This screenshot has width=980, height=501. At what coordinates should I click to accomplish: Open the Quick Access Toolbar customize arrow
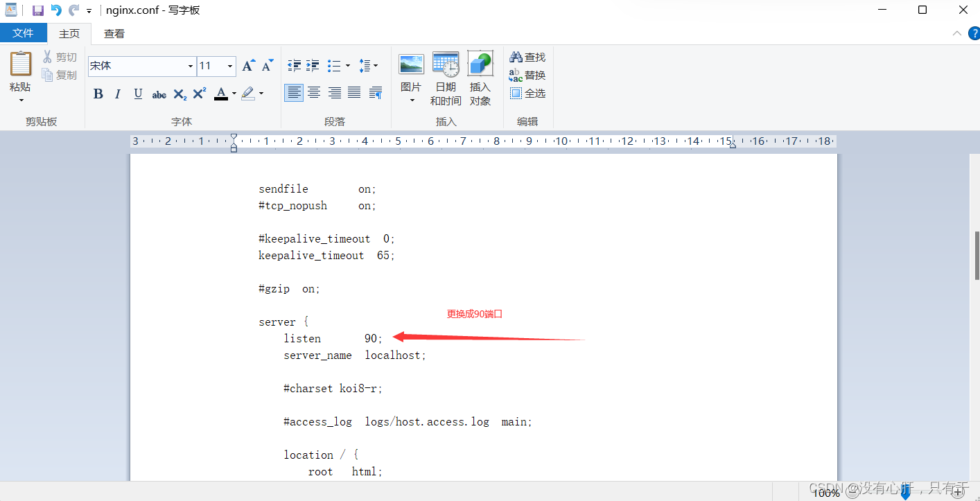pyautogui.click(x=89, y=11)
